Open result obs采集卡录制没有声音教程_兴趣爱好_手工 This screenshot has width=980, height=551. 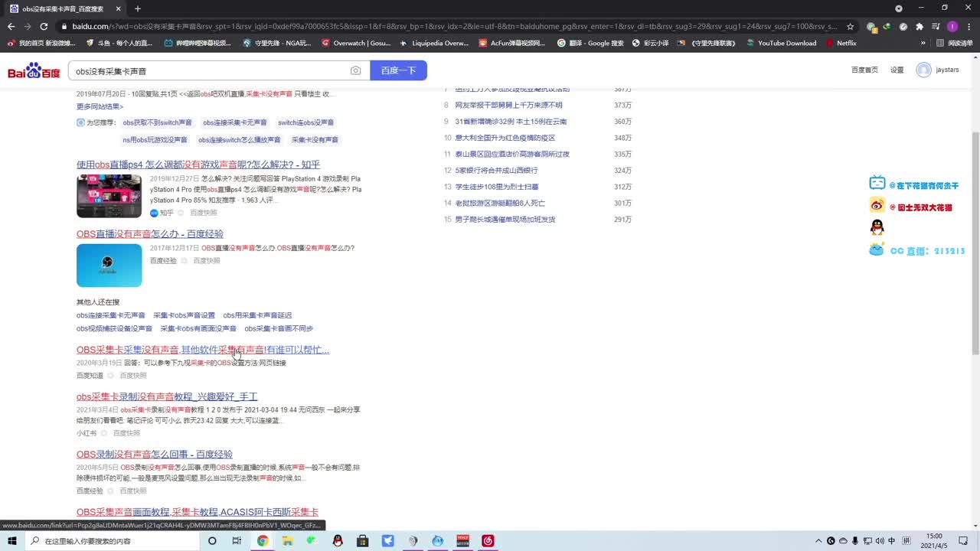[167, 396]
